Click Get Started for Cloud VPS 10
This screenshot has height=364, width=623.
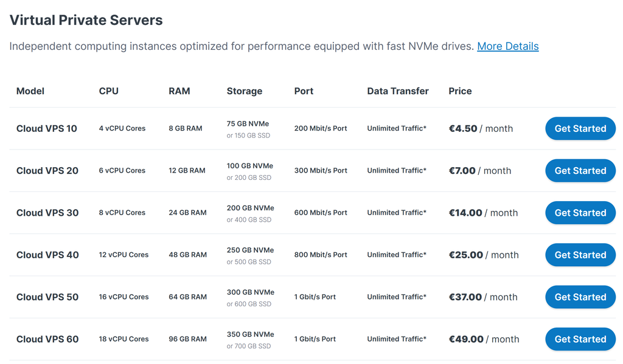pos(580,128)
